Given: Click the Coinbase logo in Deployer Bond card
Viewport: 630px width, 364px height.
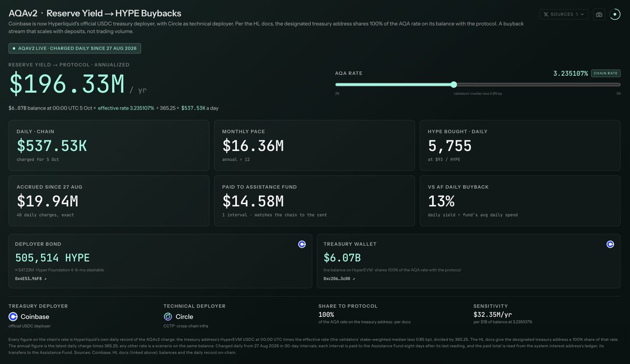Looking at the screenshot, I should coord(301,244).
